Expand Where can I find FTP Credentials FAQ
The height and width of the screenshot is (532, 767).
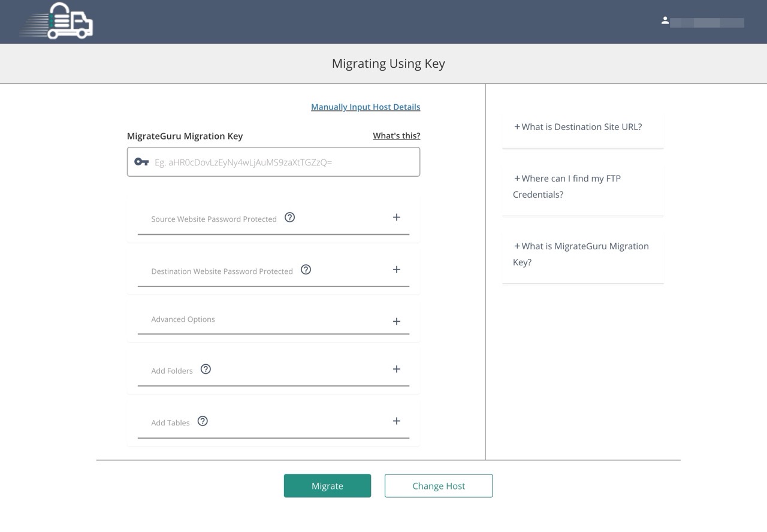[567, 186]
